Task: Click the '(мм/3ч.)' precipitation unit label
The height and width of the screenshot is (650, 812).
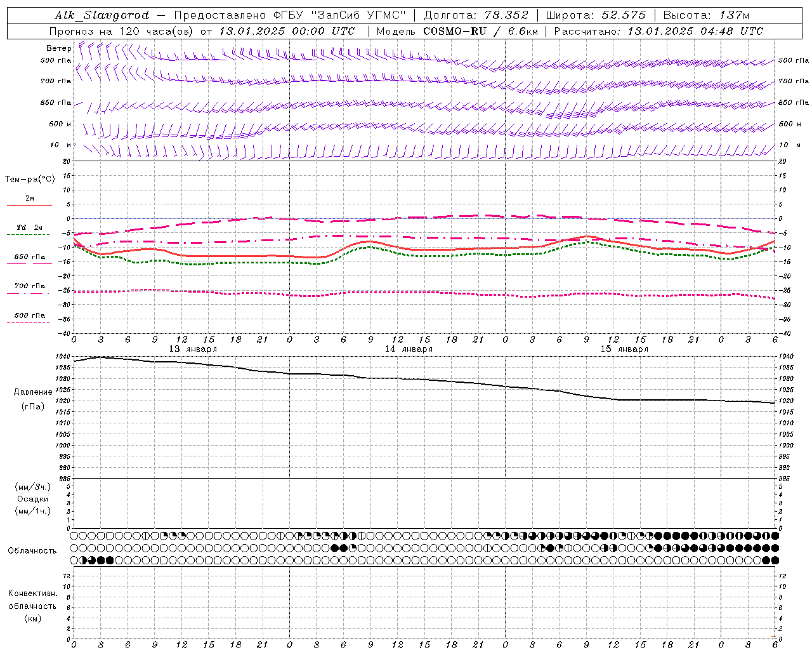Action: [x=33, y=487]
